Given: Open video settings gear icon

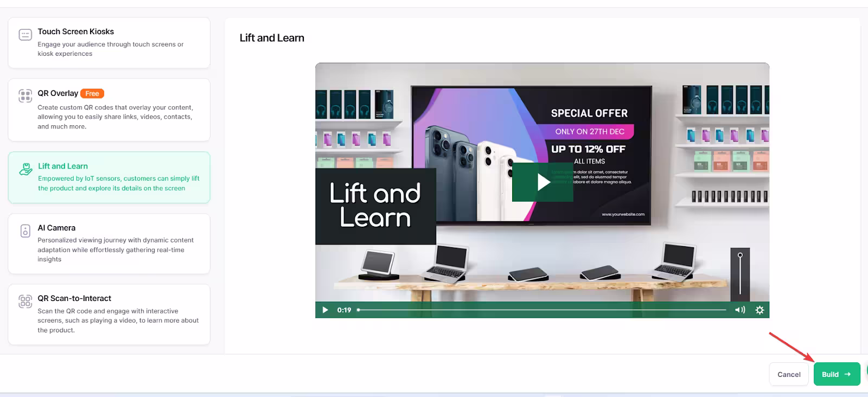Looking at the screenshot, I should tap(759, 310).
